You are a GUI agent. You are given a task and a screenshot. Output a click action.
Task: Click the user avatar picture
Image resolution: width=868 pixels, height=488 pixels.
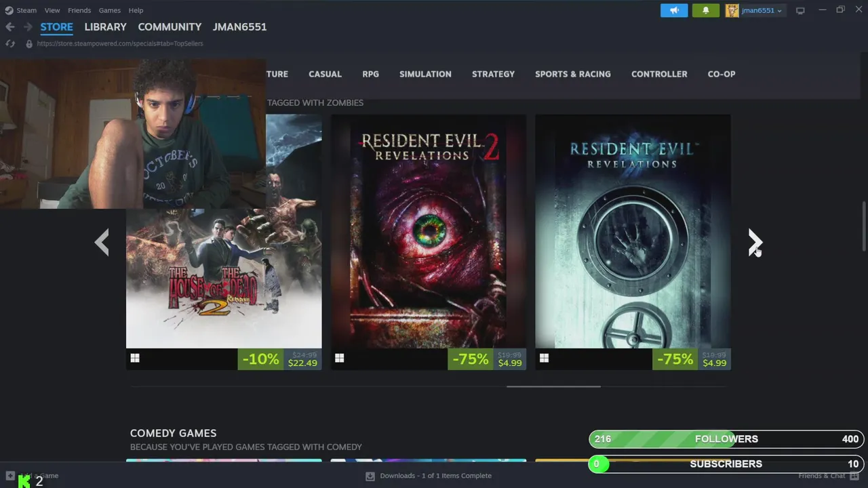coord(732,10)
